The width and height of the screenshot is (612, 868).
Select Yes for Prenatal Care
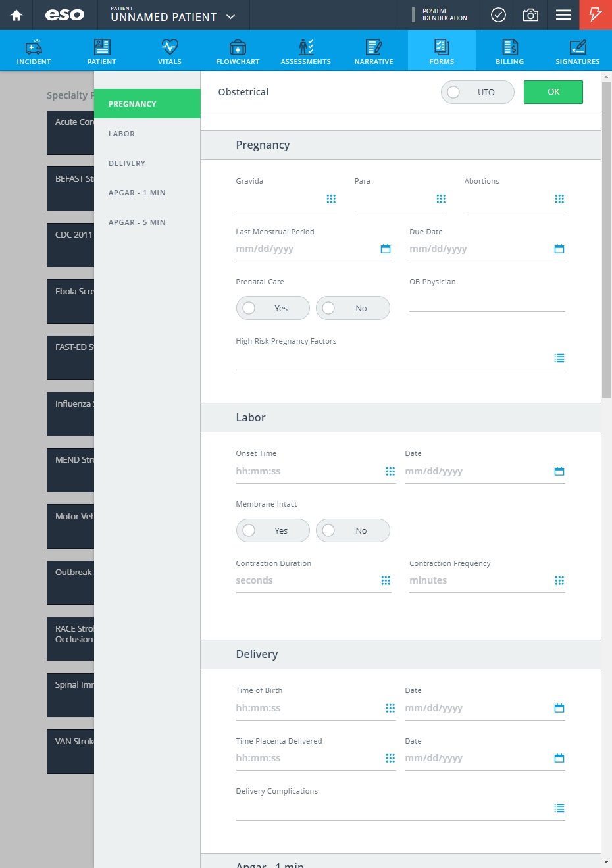pos(273,308)
